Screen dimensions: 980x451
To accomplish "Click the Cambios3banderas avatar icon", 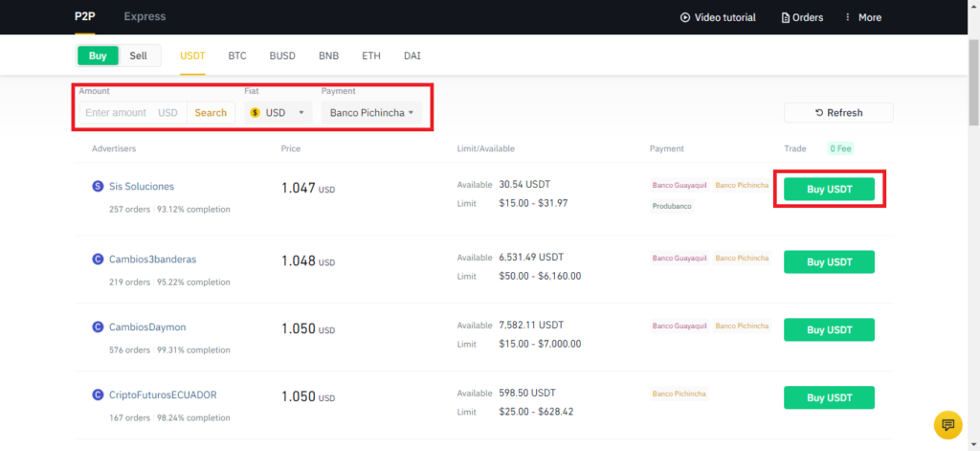I will pyautogui.click(x=97, y=259).
